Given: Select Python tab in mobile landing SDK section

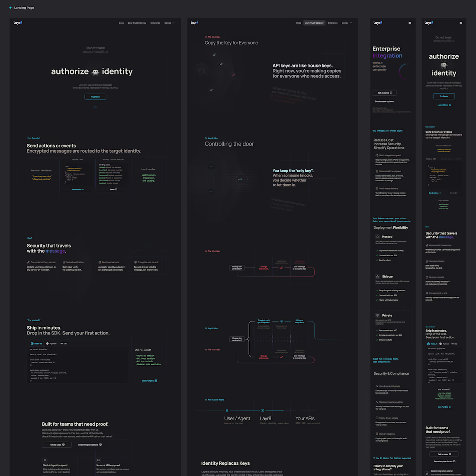Looking at the screenshot, I should coord(444,344).
